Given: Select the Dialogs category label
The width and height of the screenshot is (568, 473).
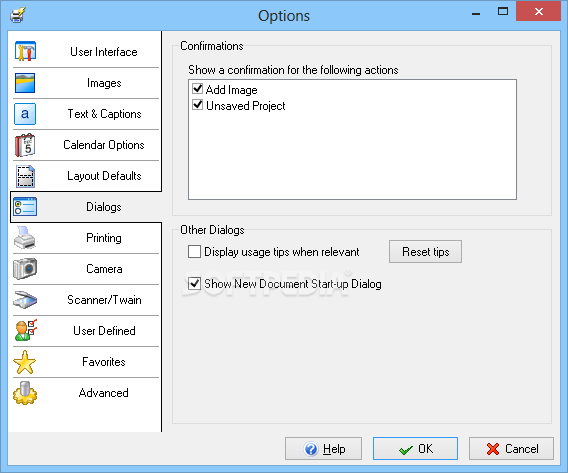Looking at the screenshot, I should pos(104,207).
